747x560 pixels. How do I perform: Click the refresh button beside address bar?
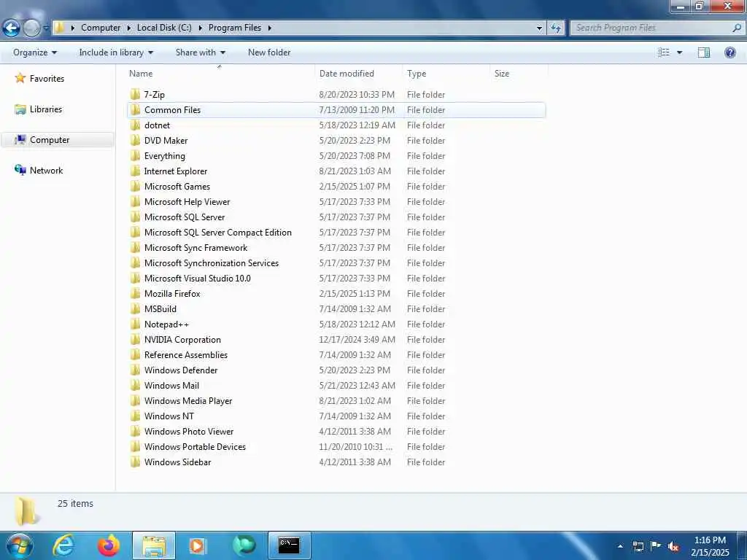tap(555, 28)
